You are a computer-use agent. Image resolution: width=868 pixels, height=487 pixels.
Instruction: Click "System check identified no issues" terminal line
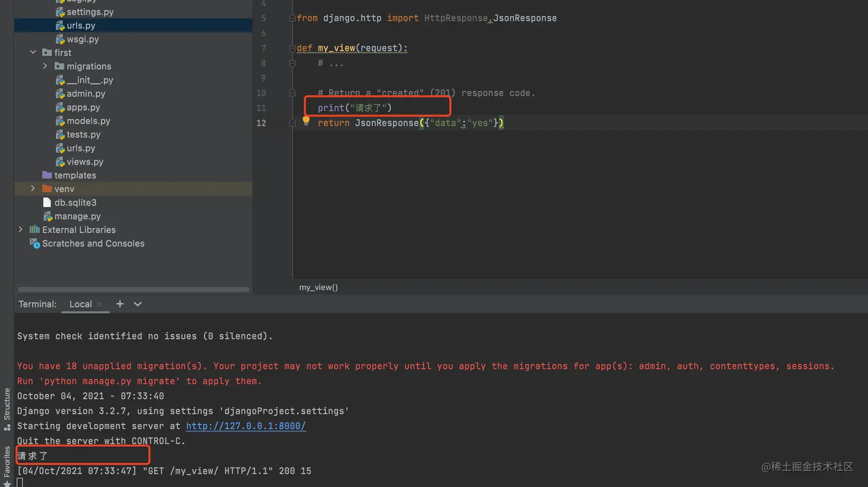145,336
